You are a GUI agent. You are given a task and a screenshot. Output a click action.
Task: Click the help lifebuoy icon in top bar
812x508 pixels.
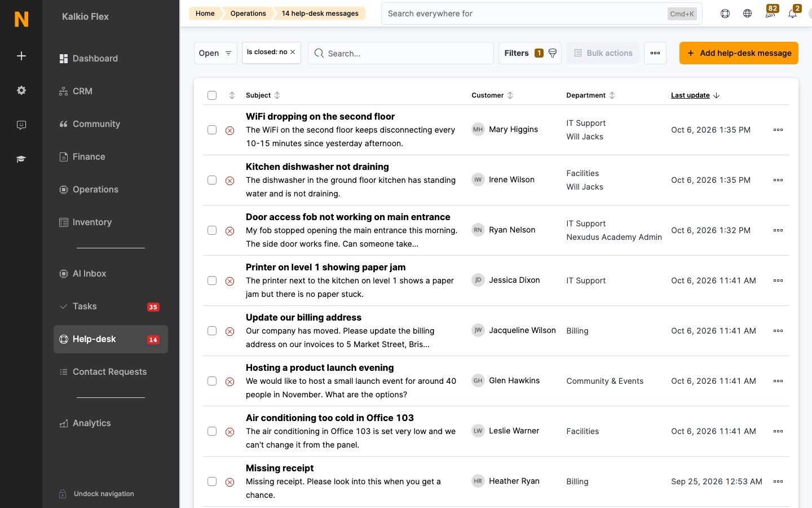pos(725,14)
